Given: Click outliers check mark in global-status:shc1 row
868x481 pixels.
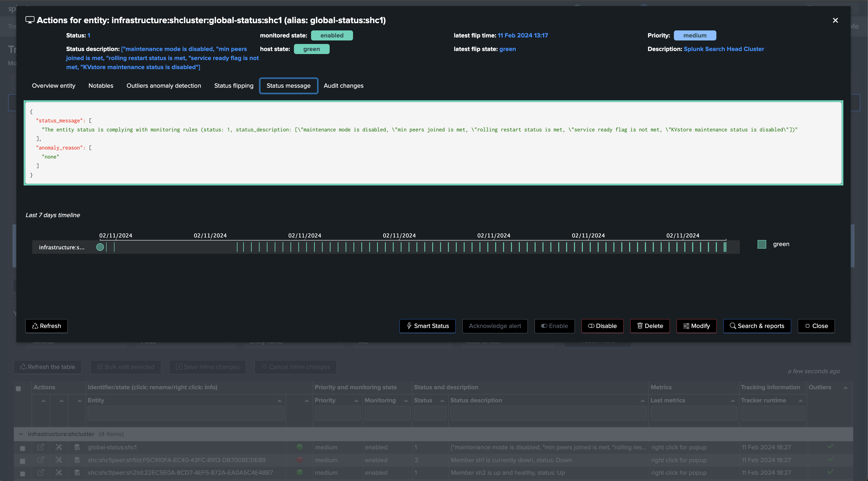Looking at the screenshot, I should pos(830,446).
